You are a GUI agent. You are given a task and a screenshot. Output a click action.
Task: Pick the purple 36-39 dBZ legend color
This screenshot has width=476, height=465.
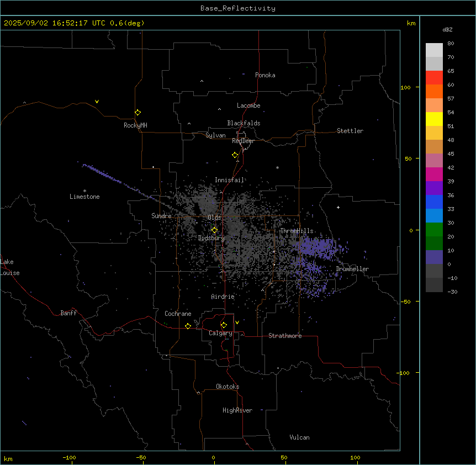tap(434, 188)
